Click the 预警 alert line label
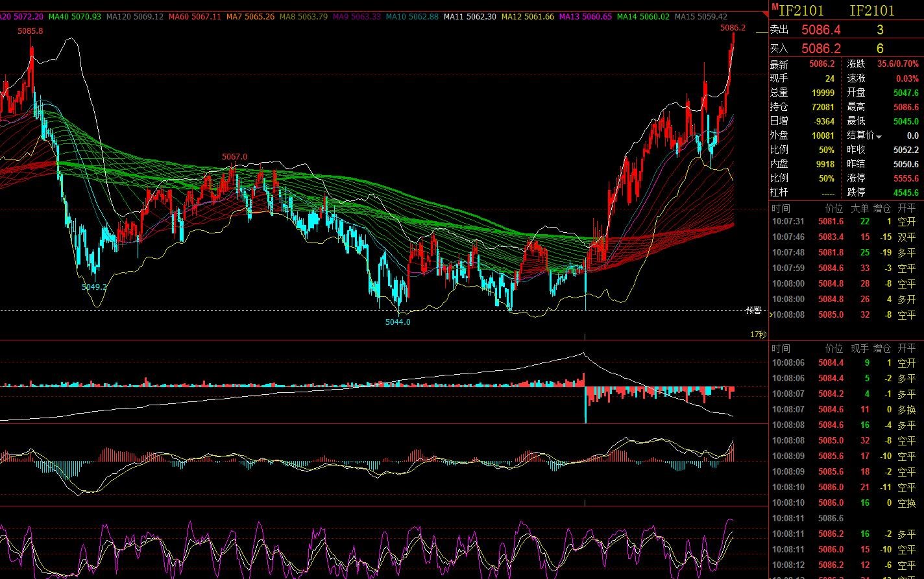The image size is (924, 579). point(753,311)
